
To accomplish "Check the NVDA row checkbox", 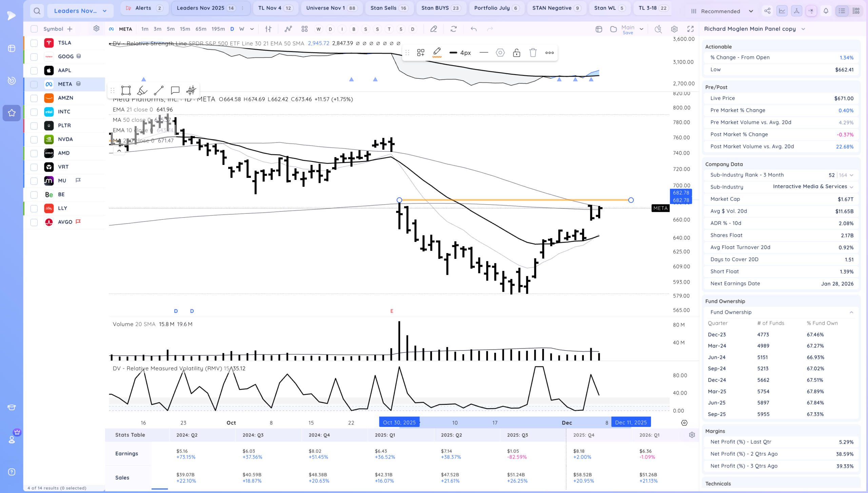I will click(x=34, y=139).
